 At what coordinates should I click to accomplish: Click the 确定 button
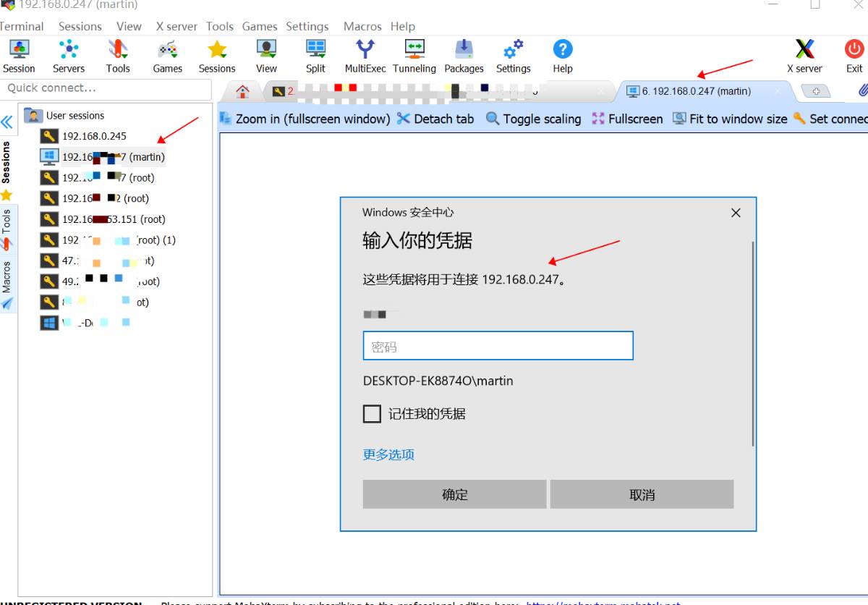point(454,494)
